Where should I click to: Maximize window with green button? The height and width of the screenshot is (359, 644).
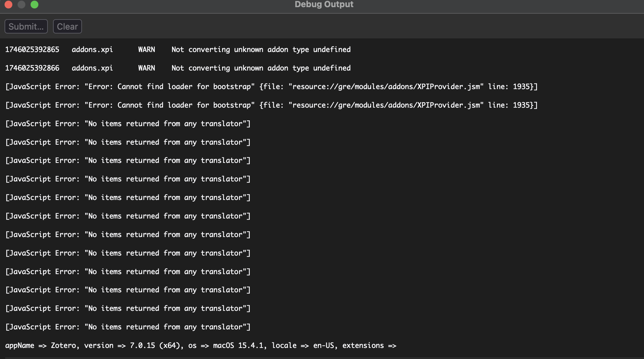click(x=34, y=5)
